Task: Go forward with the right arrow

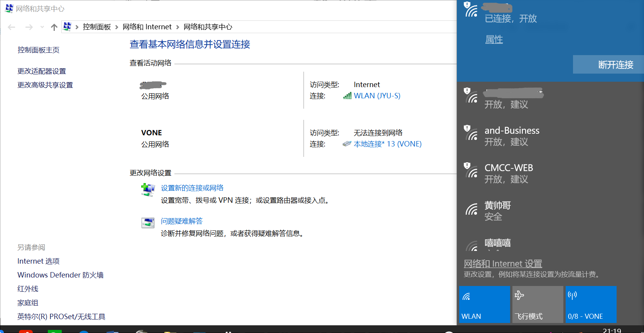Action: point(29,27)
